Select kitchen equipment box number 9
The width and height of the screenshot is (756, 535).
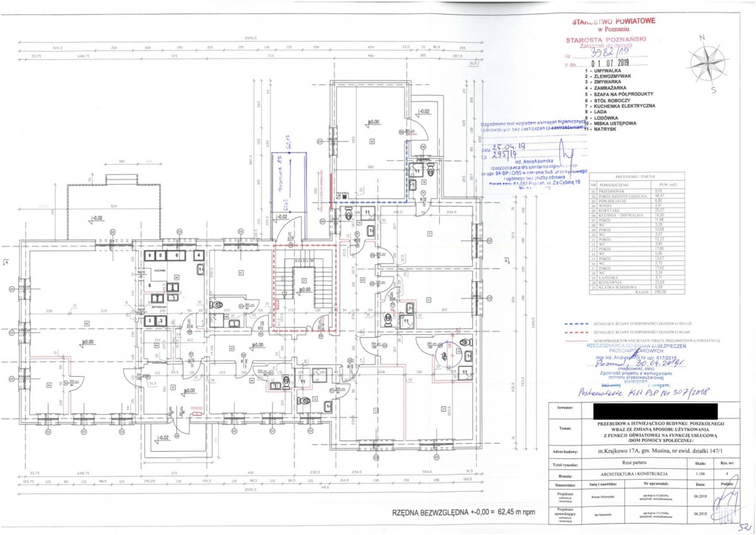151,256
